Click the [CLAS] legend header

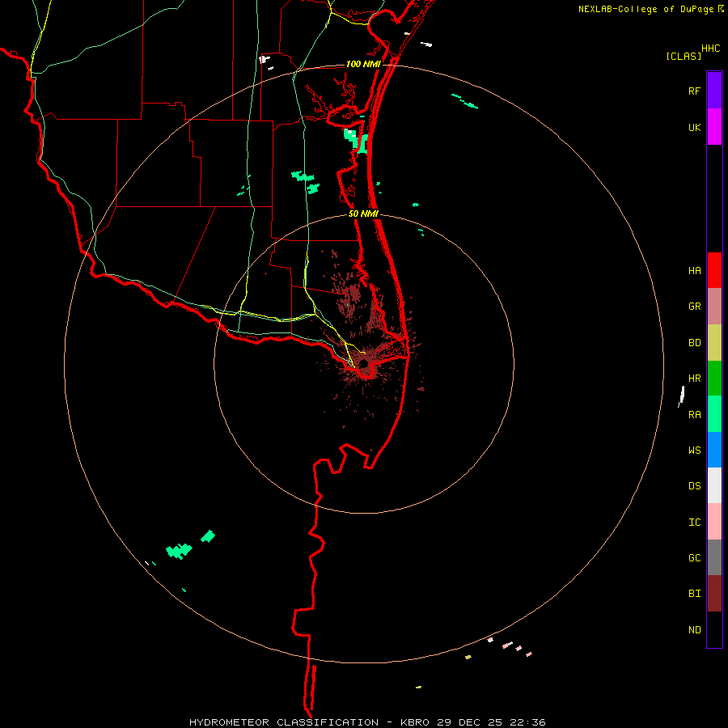click(684, 56)
